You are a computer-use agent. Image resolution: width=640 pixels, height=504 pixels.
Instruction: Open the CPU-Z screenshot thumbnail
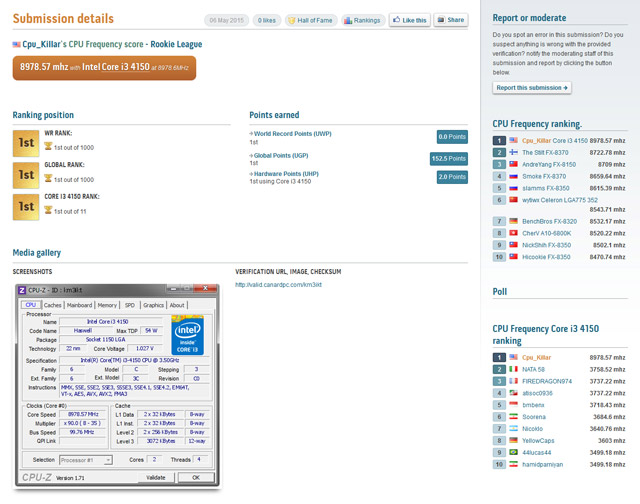point(118,385)
